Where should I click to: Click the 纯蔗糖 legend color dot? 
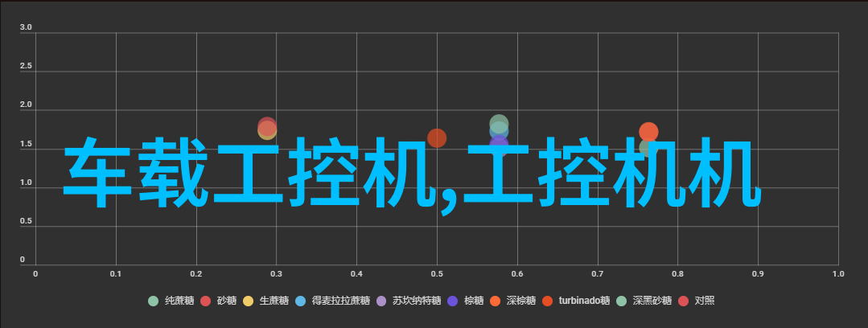tap(154, 301)
